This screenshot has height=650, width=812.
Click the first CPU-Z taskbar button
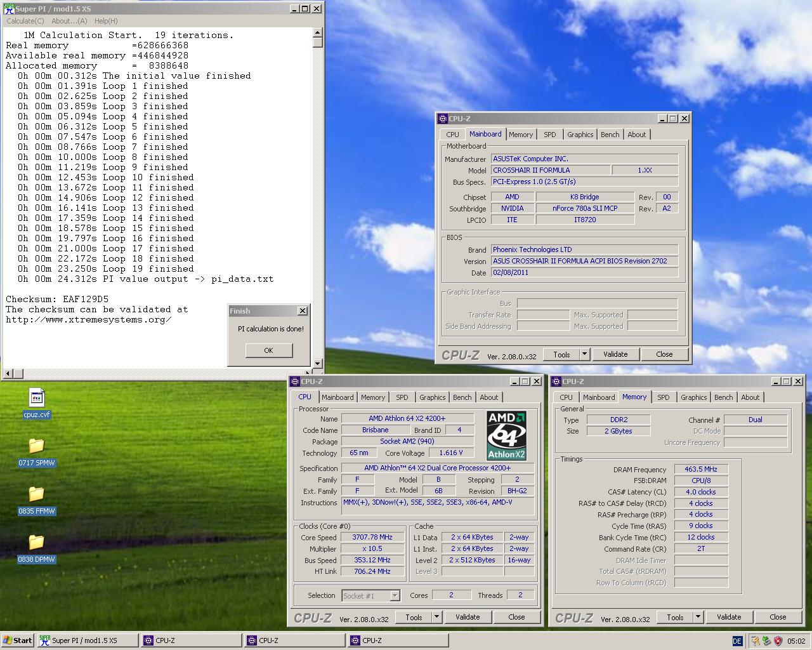(x=190, y=640)
